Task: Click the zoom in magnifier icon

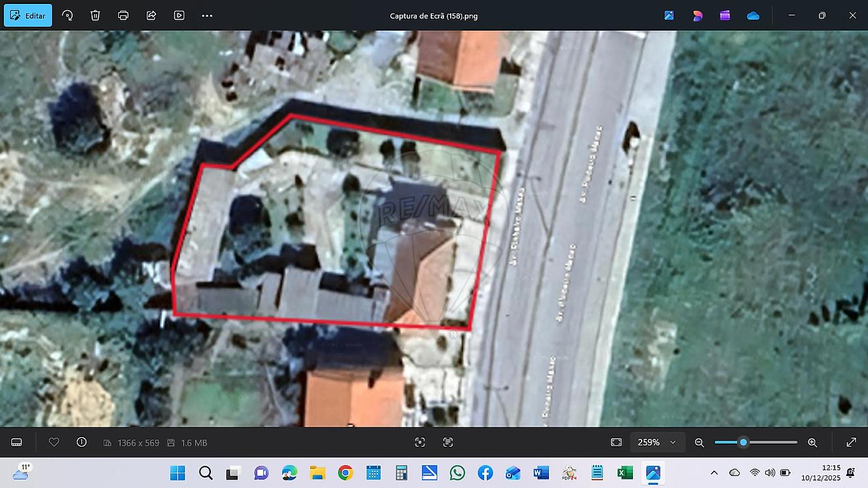Action: point(813,442)
